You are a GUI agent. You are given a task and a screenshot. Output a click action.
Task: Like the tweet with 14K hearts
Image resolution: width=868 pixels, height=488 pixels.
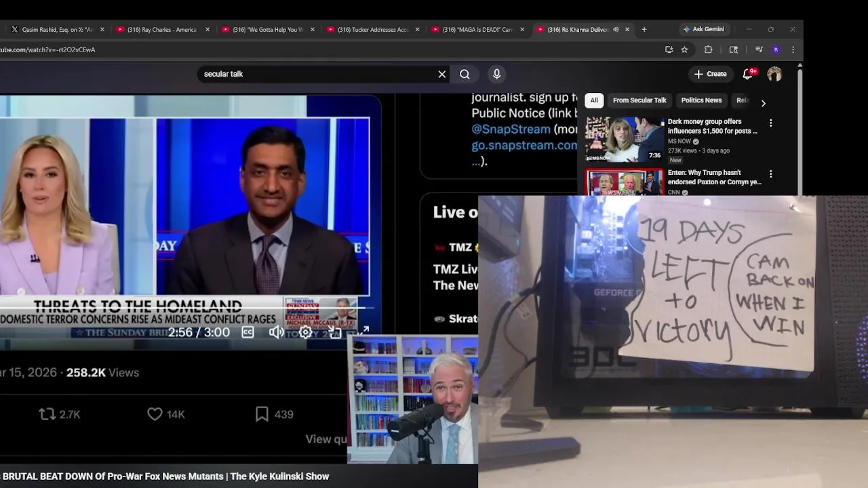155,414
